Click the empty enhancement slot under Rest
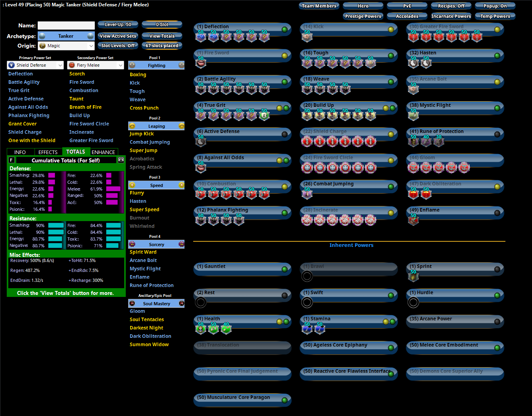Viewport: 532px width, 416px height. [x=201, y=302]
